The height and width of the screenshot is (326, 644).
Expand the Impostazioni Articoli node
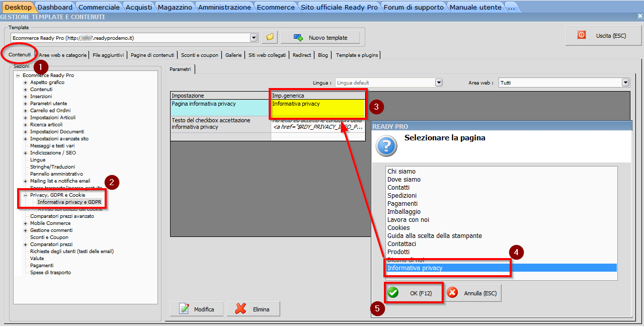25,118
